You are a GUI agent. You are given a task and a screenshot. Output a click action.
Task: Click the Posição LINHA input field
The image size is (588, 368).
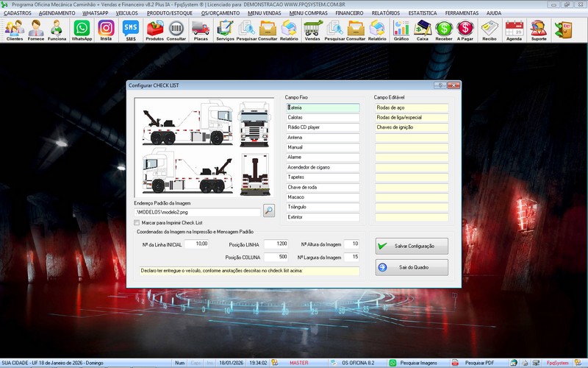click(271, 244)
